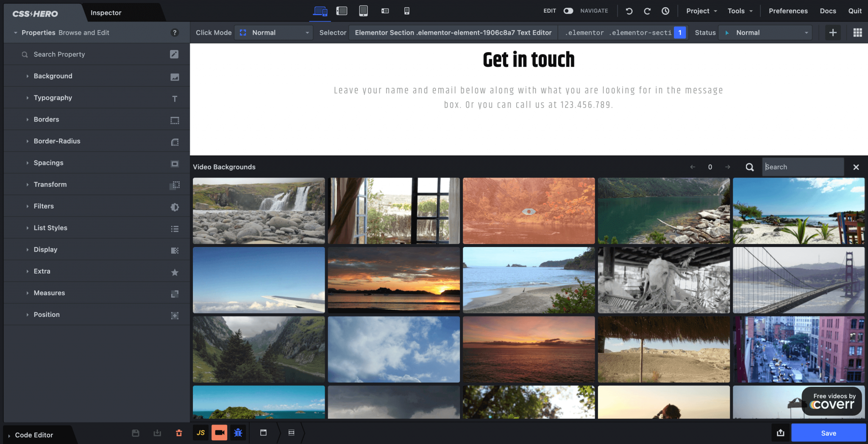
Task: Select the tablet landscape preview icon
Action: tap(342, 11)
